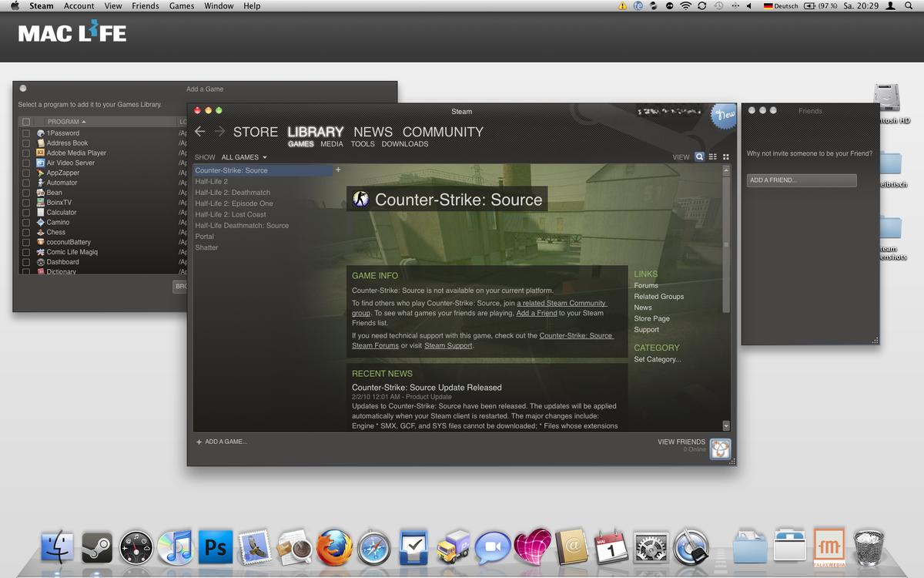The height and width of the screenshot is (578, 924).
Task: Switch library to detail view icon
Action: [x=699, y=156]
